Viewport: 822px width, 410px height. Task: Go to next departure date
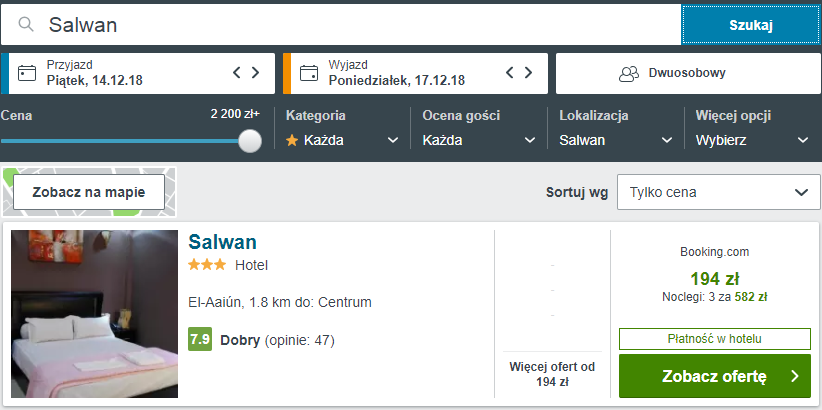tap(529, 72)
